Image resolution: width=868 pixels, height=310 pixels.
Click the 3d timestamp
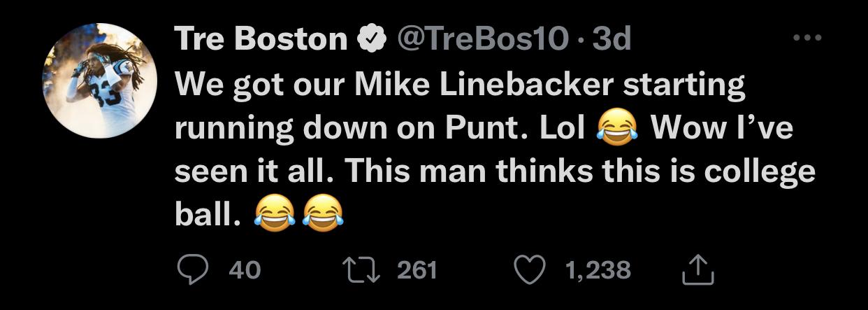click(x=612, y=40)
